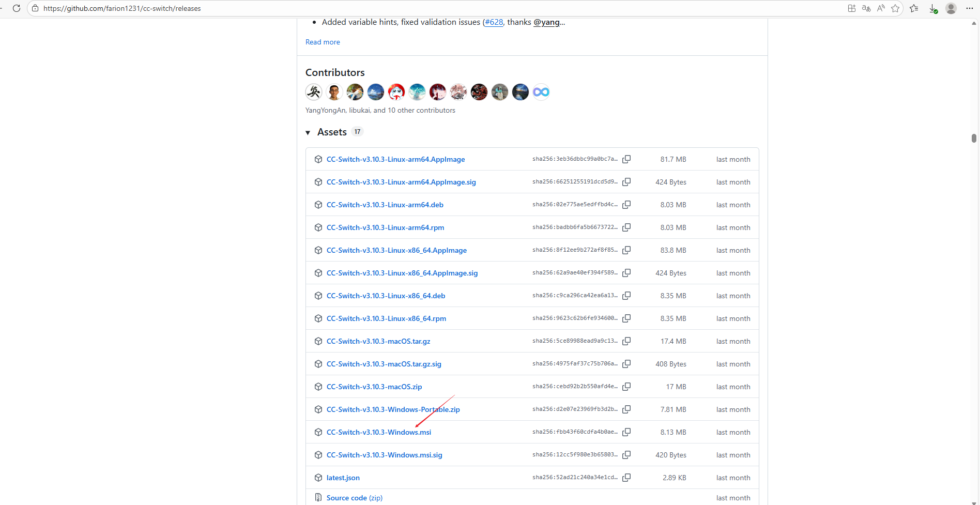Viewport: 980px width, 505px height.
Task: Open the browser profile avatar
Action: point(951,8)
